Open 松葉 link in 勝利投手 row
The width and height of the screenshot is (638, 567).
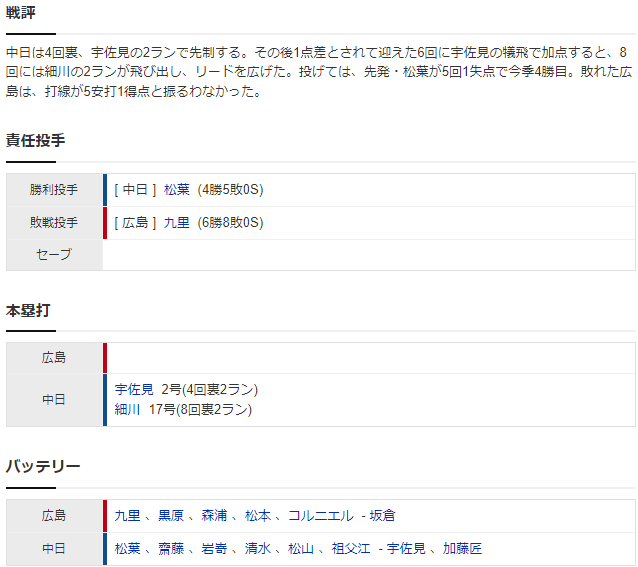(x=177, y=190)
